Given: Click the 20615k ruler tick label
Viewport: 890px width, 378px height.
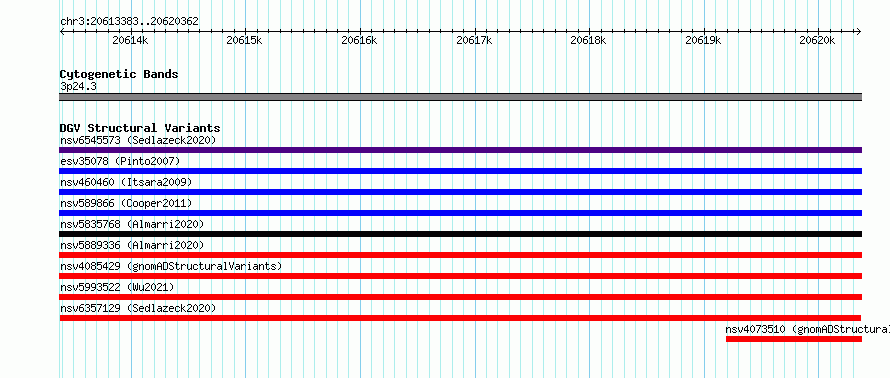Looking at the screenshot, I should pos(244,40).
